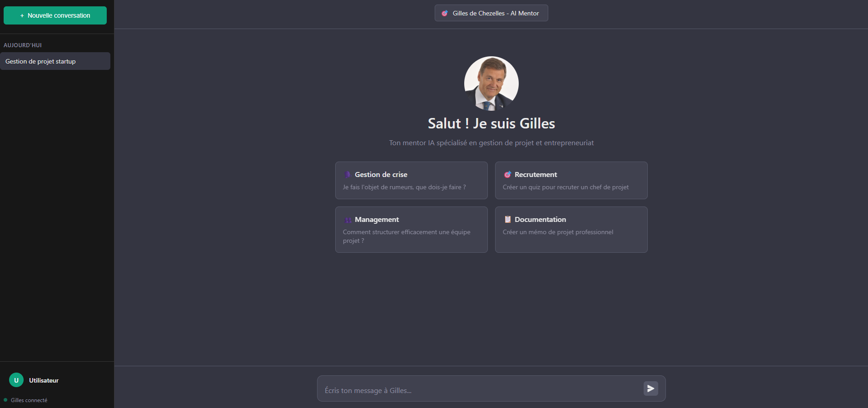Click the Utilisateur profile name

[44, 380]
